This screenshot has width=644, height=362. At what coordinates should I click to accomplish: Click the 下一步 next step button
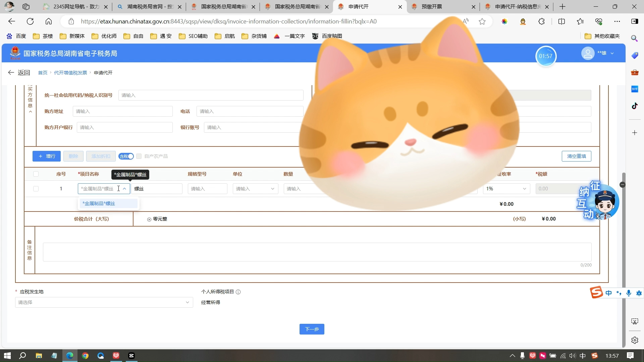312,329
